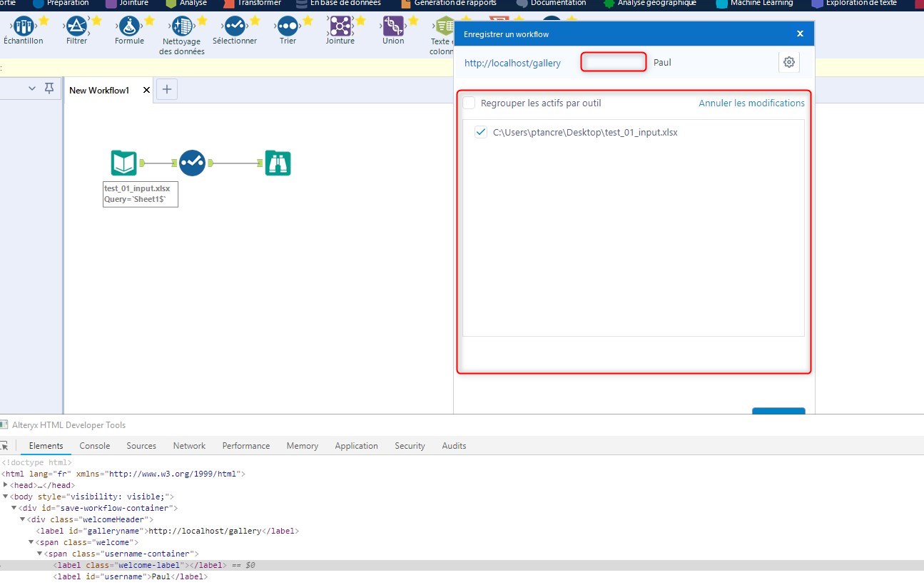Select the Union tool icon

(x=392, y=26)
